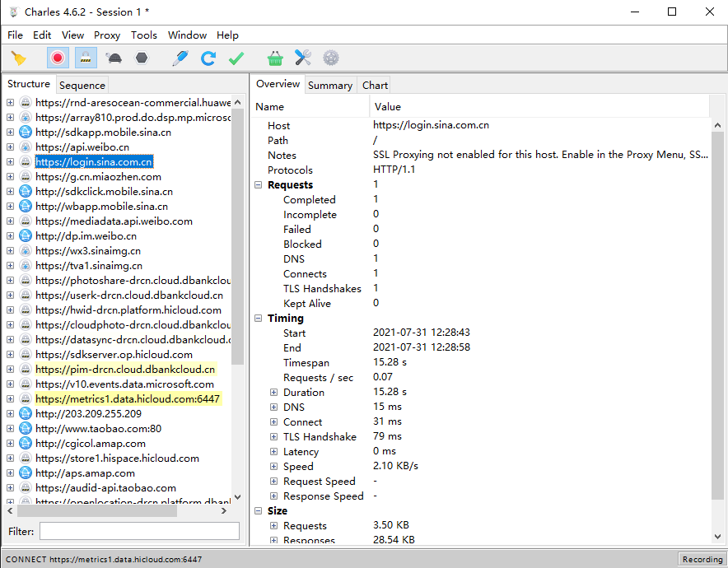Image resolution: width=728 pixels, height=568 pixels.
Task: Click lock icon of https://audid-api.taobao.com
Action: point(26,487)
